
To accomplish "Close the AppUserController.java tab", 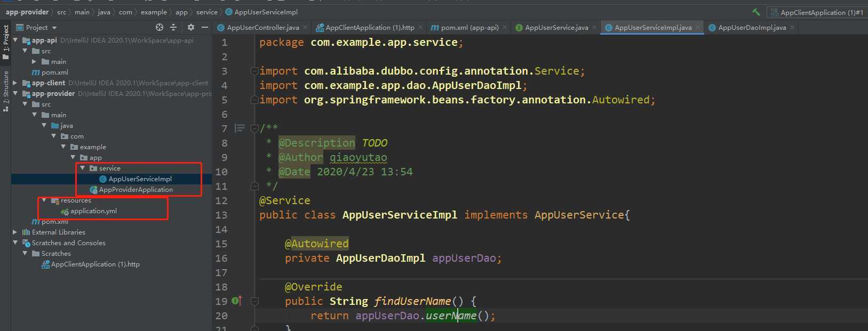I will 305,27.
